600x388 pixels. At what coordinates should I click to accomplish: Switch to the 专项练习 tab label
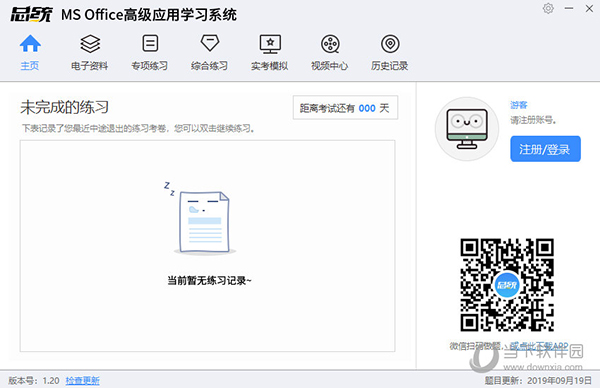click(x=150, y=66)
